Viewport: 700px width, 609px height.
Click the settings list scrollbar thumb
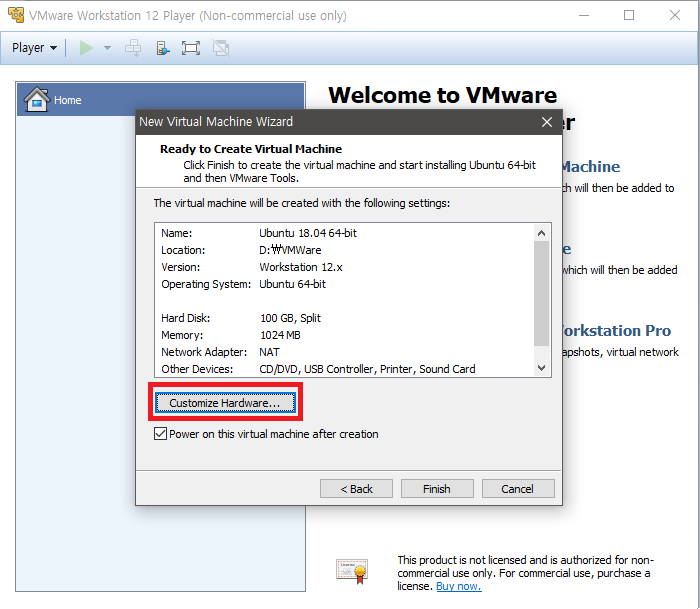542,293
